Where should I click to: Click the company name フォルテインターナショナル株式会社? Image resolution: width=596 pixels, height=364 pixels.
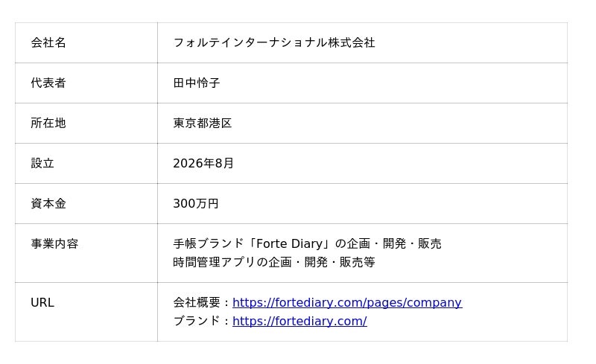[274, 42]
